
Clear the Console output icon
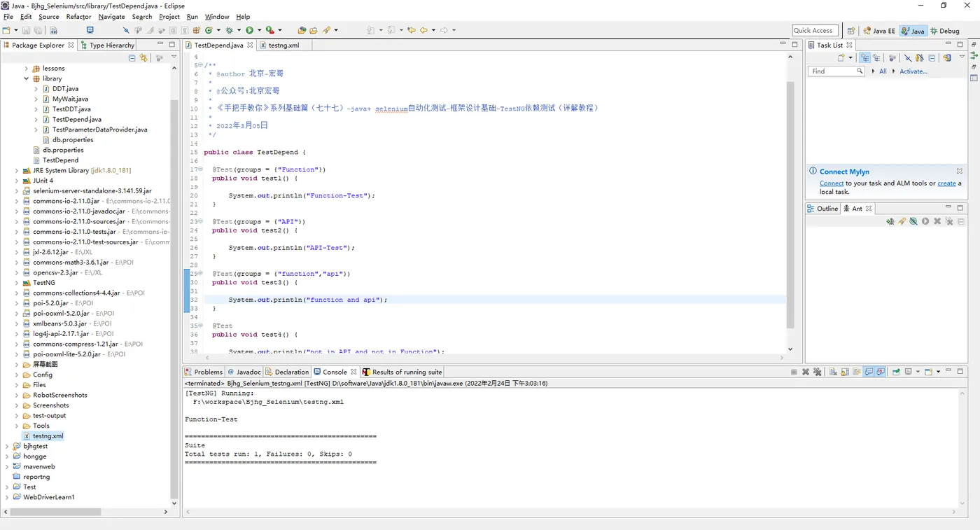coord(833,372)
